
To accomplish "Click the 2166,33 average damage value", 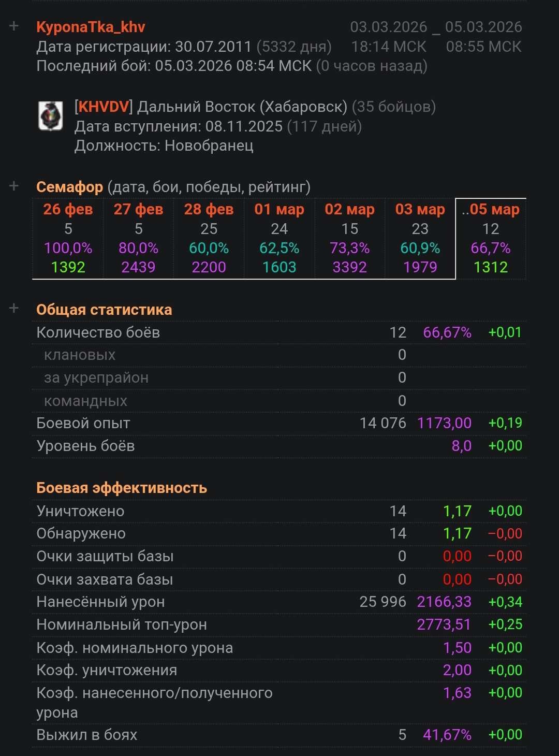I will (444, 602).
